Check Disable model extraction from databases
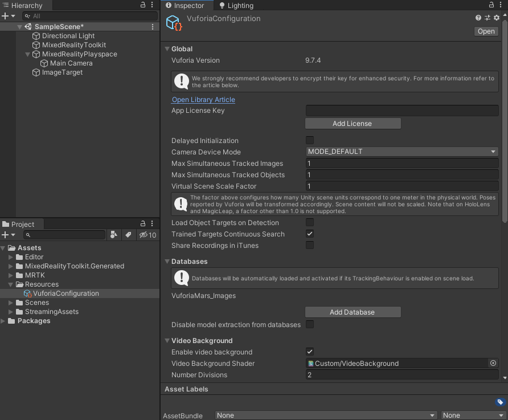This screenshot has width=508, height=420. [310, 324]
